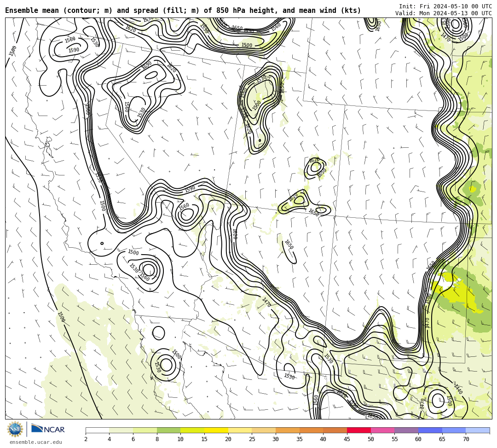
Task: Click the yellow-green 10-15 colorbar swatch
Action: [192, 430]
